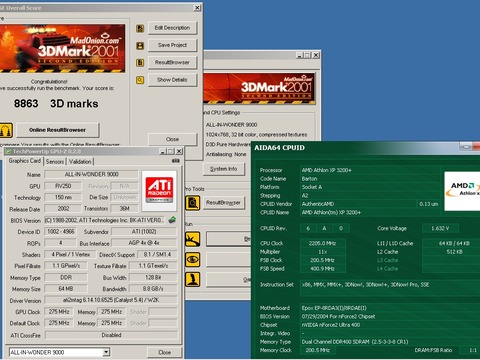Image resolution: width=480 pixels, height=360 pixels.
Task: Click the 3DMark2001 banner in the score window
Action: pos(63,48)
